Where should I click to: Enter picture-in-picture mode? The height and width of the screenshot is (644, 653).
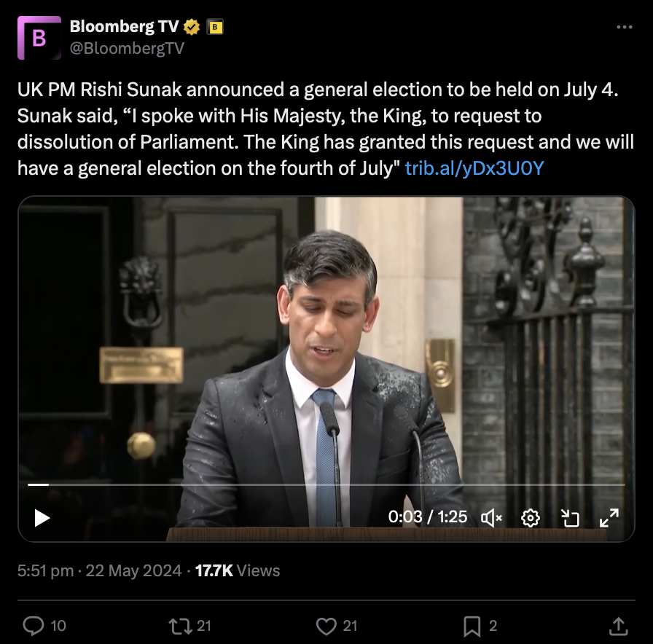(570, 517)
